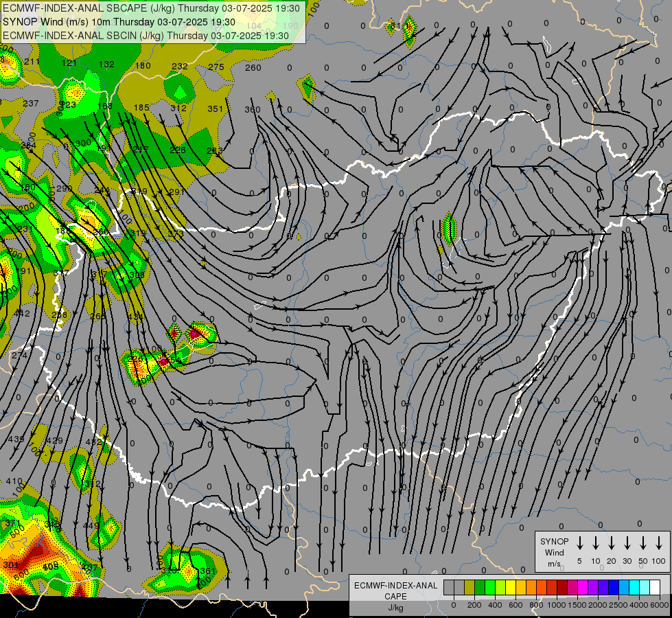Select the yellow CAPE swatch before 600

pyautogui.click(x=511, y=588)
